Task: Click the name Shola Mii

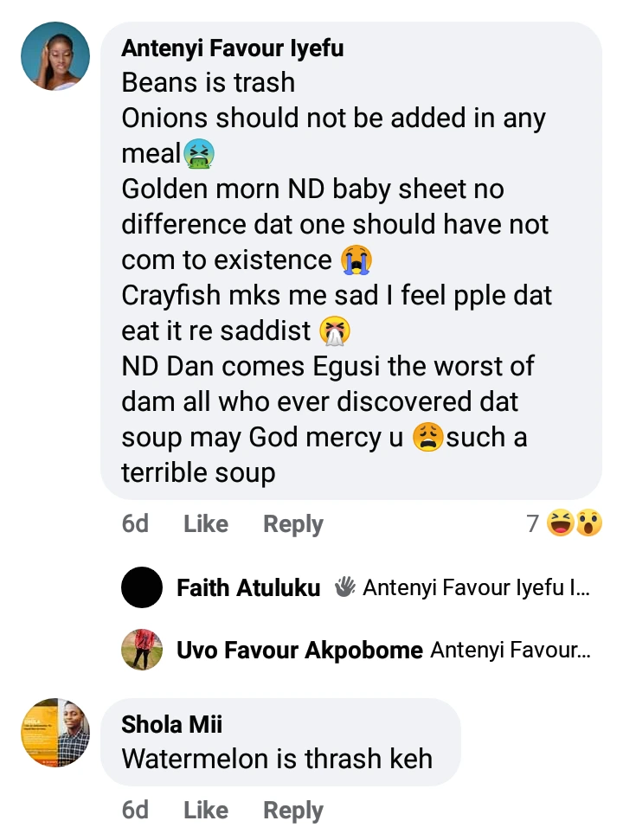Action: [172, 724]
